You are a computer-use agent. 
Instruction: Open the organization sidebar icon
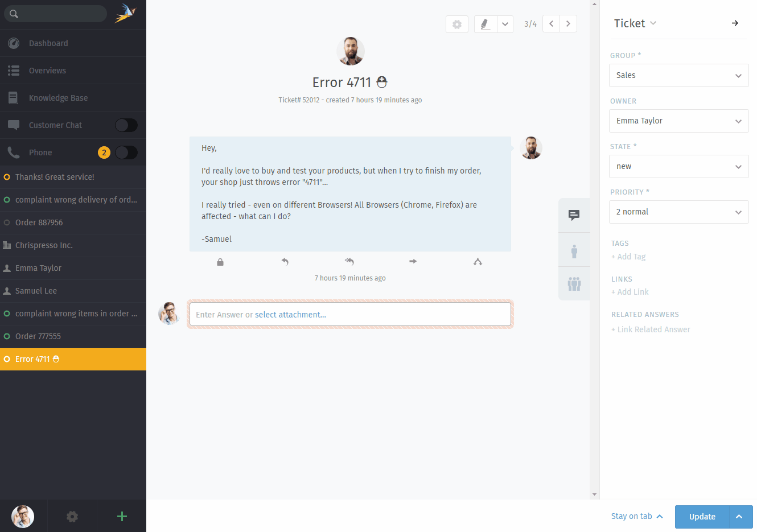pos(574,283)
